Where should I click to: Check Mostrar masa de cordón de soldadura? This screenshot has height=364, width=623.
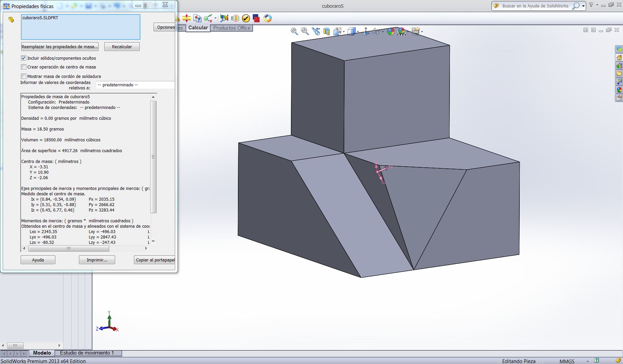(x=24, y=76)
